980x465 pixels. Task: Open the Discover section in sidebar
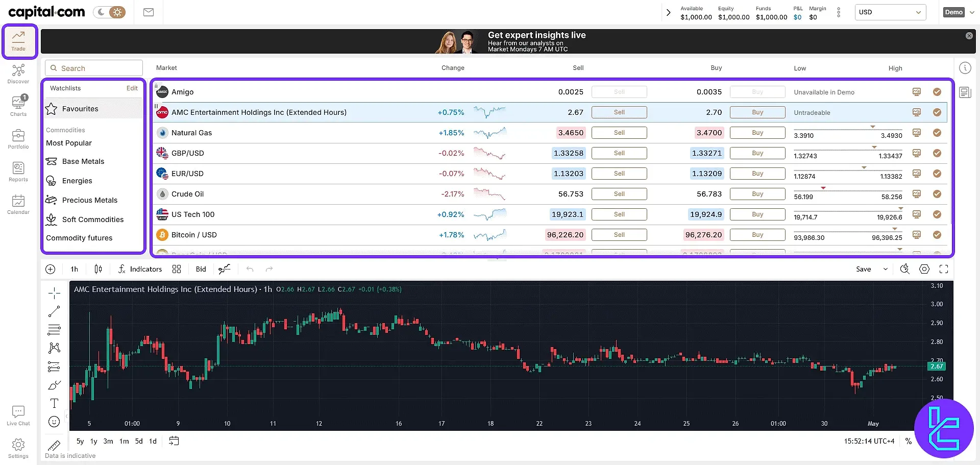pos(18,74)
